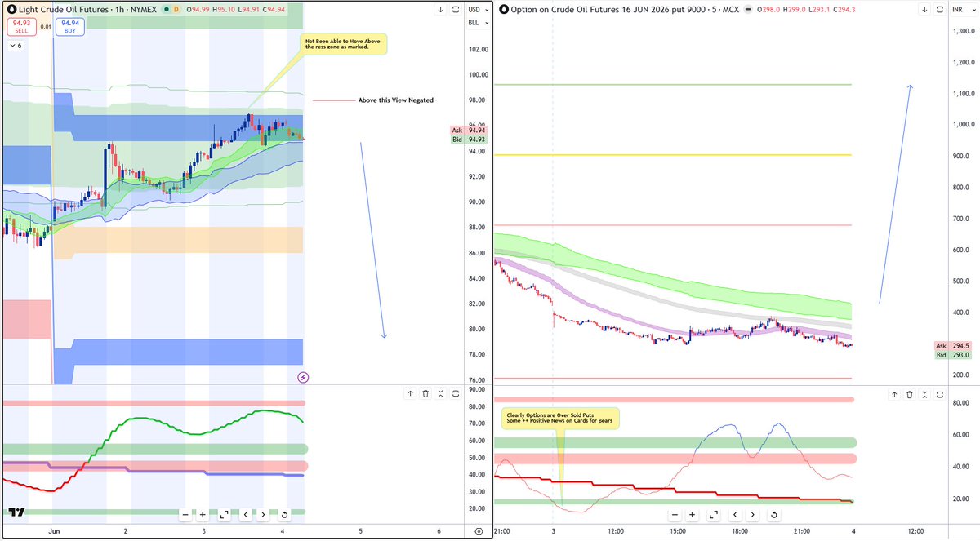The width and height of the screenshot is (980, 541).
Task: Click the 0.01 spread value between SELL and BUY
Action: [47, 27]
